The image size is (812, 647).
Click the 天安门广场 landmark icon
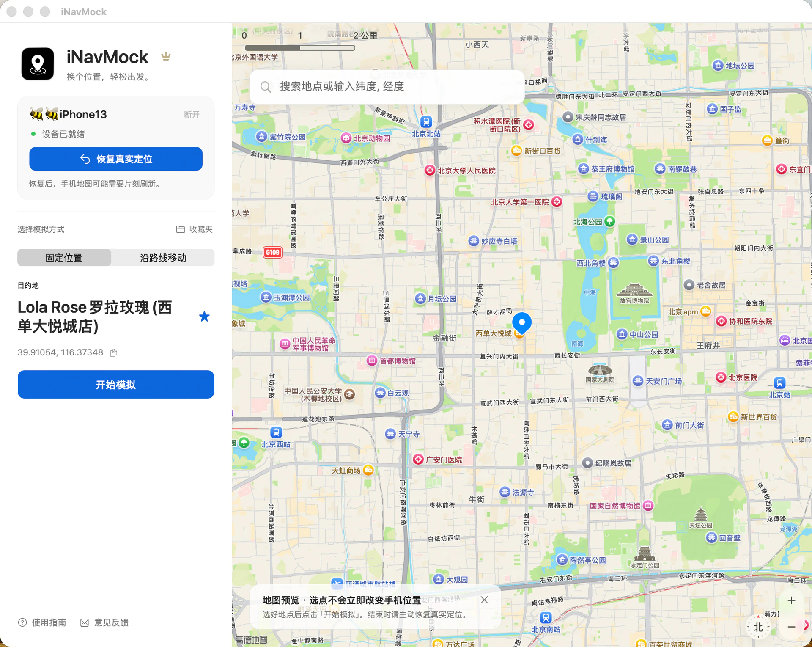click(638, 381)
